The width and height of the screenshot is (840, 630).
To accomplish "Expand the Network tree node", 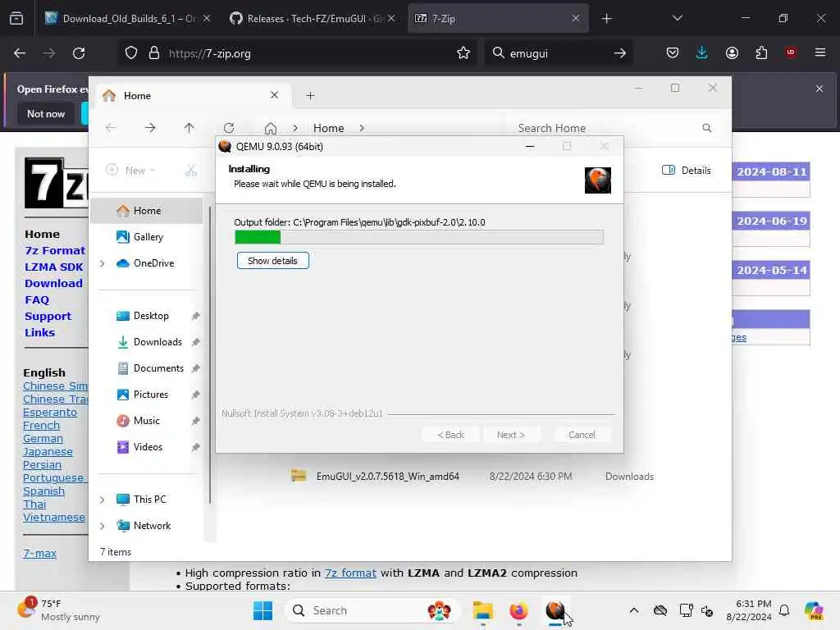I will (x=103, y=526).
